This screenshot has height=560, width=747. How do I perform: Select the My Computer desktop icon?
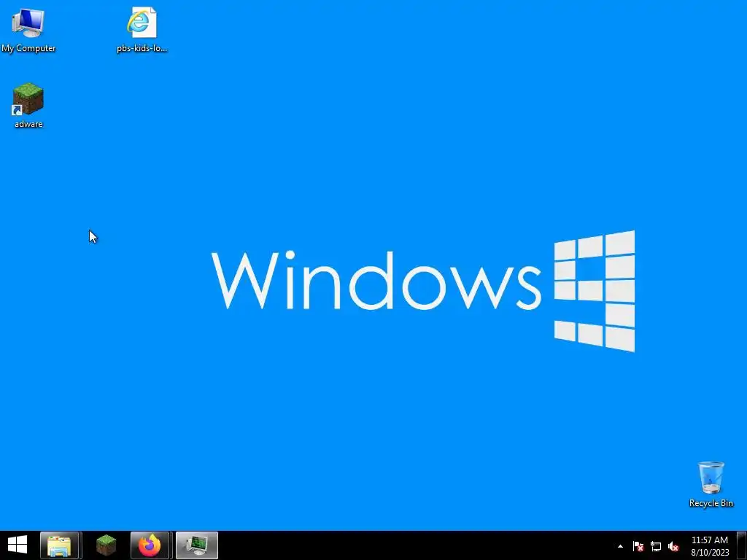click(x=28, y=29)
